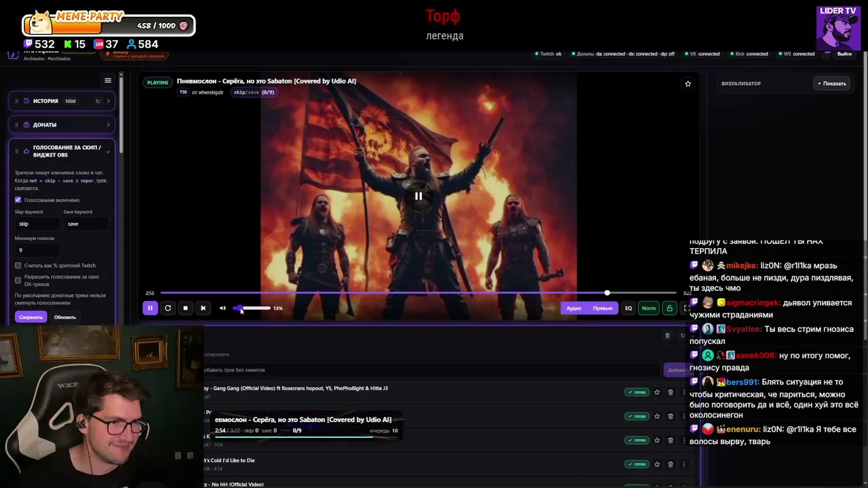
Task: Star the It's Cold I'd Like to Die track
Action: tap(656, 464)
